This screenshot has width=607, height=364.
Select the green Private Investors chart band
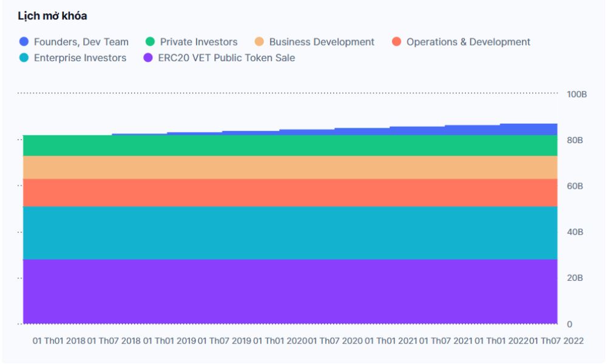pyautogui.click(x=290, y=146)
